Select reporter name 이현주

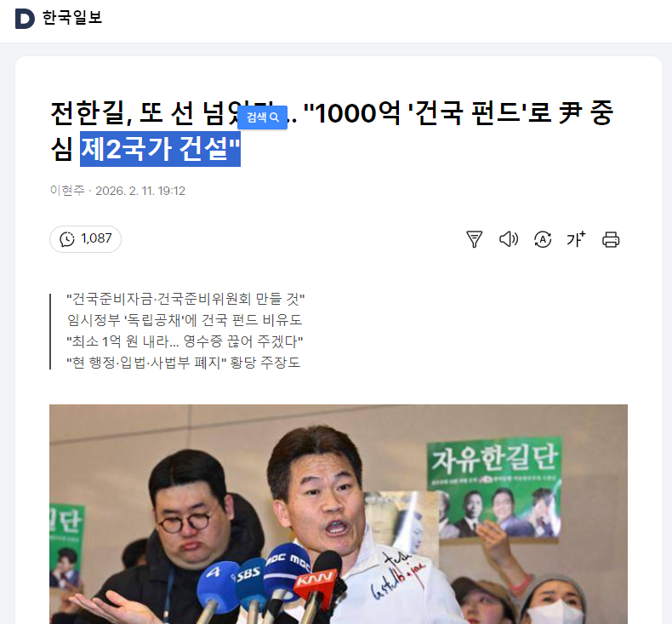[x=67, y=191]
